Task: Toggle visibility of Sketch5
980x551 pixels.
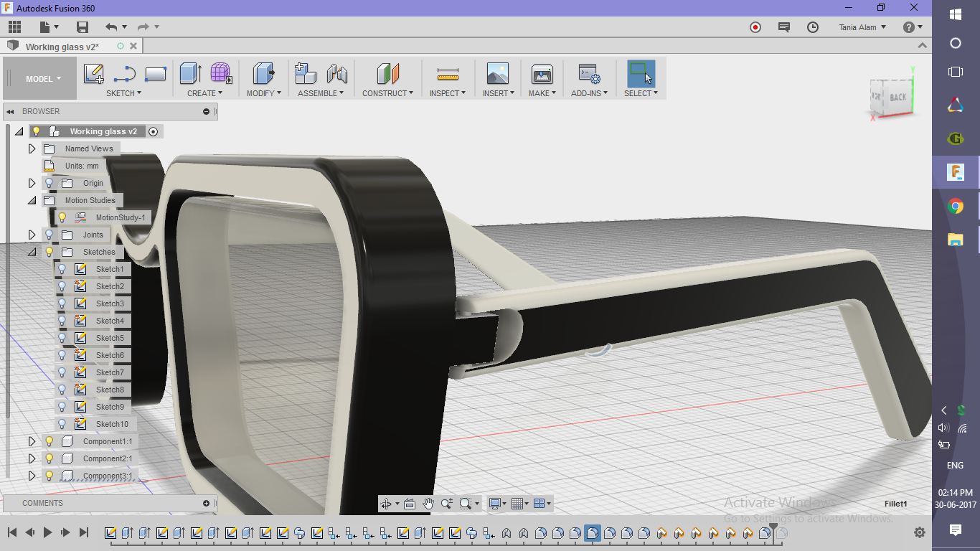Action: 62,338
